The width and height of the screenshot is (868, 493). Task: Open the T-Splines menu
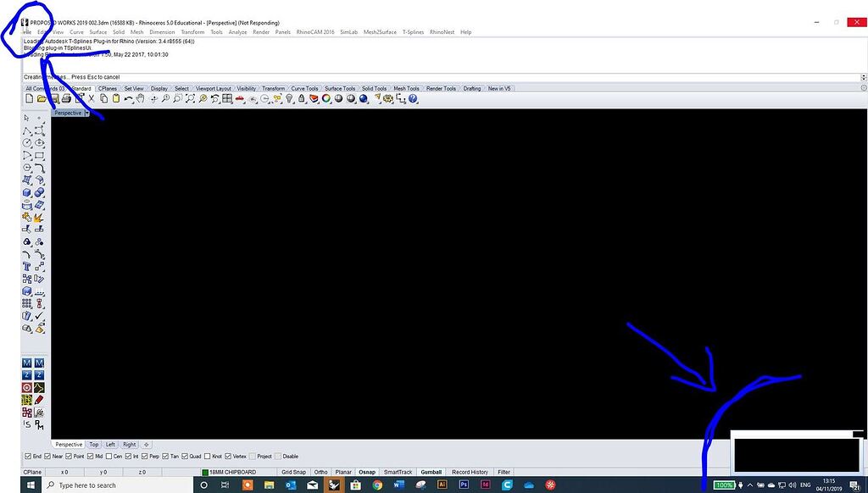414,31
